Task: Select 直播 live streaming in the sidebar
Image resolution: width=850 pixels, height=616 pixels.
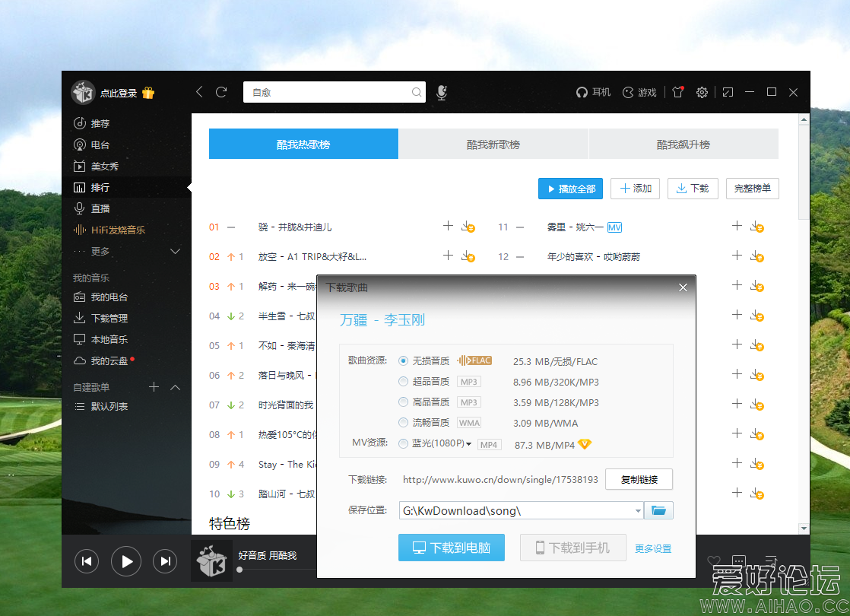Action: click(x=100, y=208)
